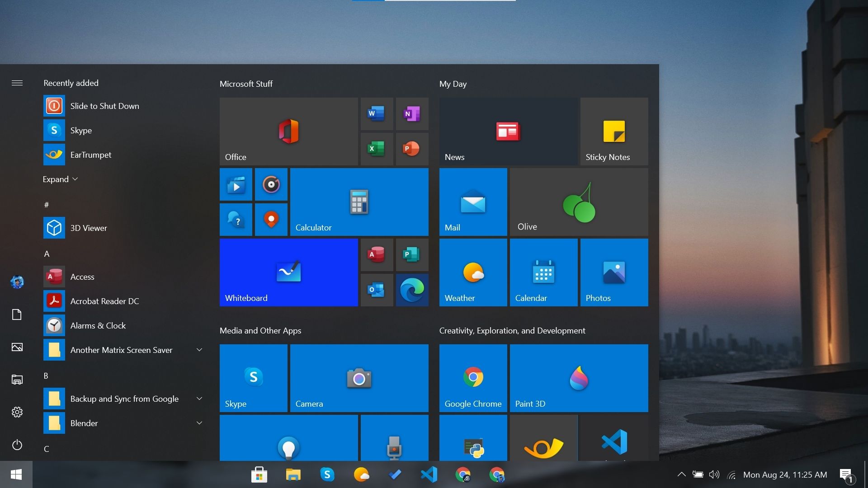Screen dimensions: 868x488
Task: Open the Get Help tile
Action: click(236, 220)
